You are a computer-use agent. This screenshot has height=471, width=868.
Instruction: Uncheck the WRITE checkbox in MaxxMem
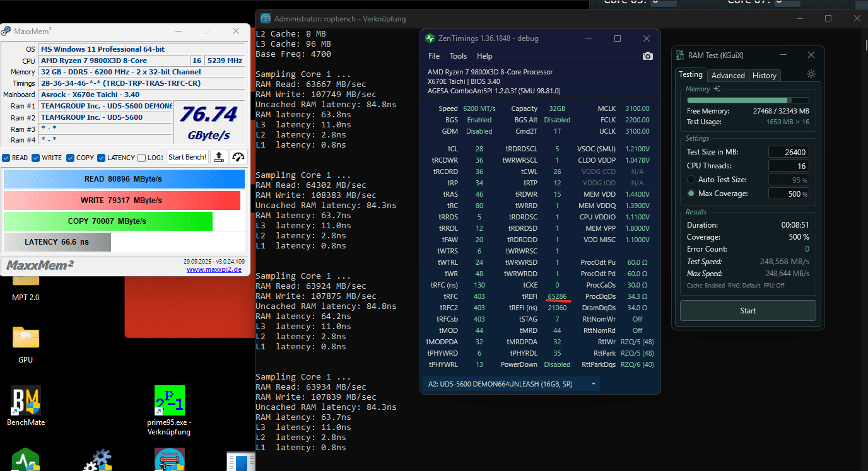[36, 158]
